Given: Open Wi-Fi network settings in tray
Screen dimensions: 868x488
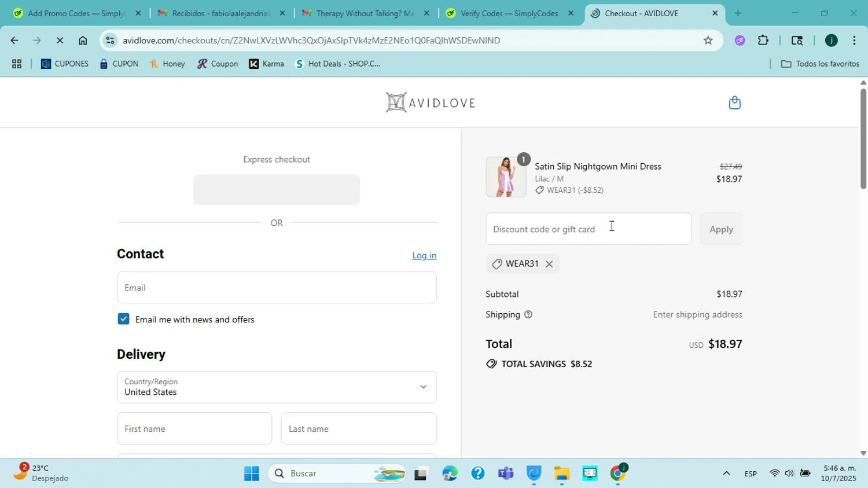Looking at the screenshot, I should (x=774, y=474).
